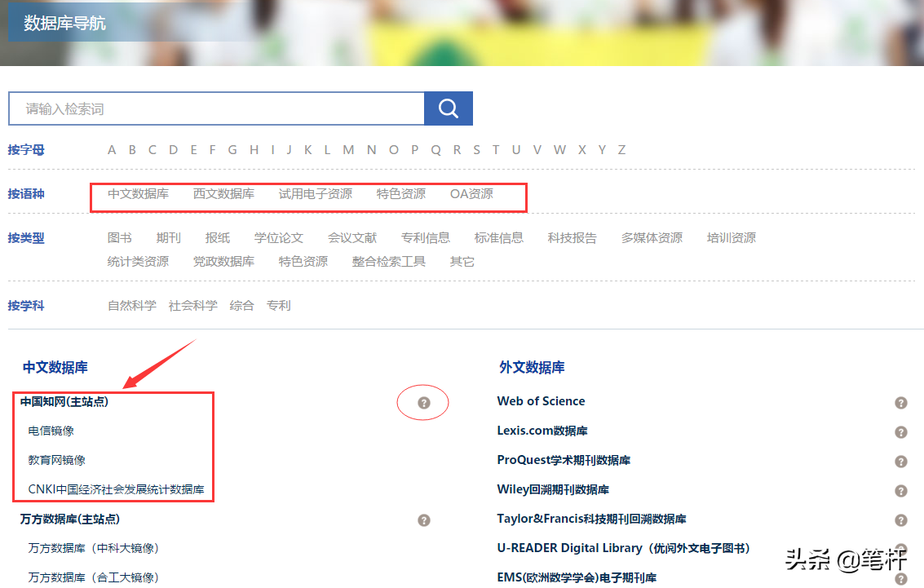Select 西文数据库 language filter
This screenshot has width=924, height=588.
click(223, 194)
